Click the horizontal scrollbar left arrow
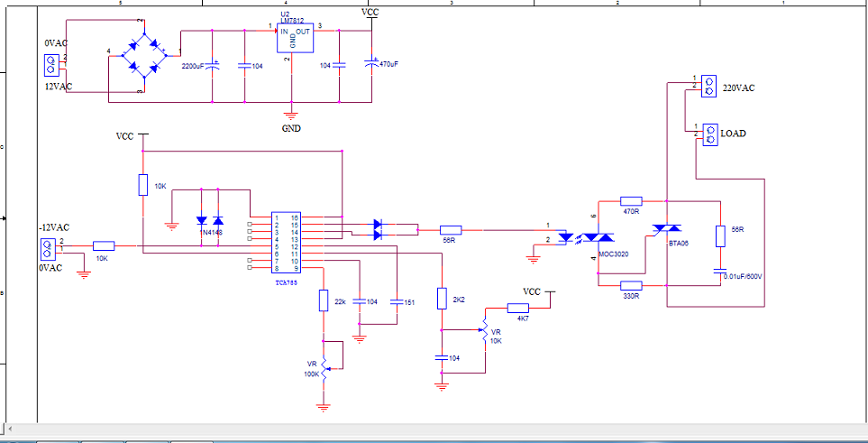 click(9, 429)
